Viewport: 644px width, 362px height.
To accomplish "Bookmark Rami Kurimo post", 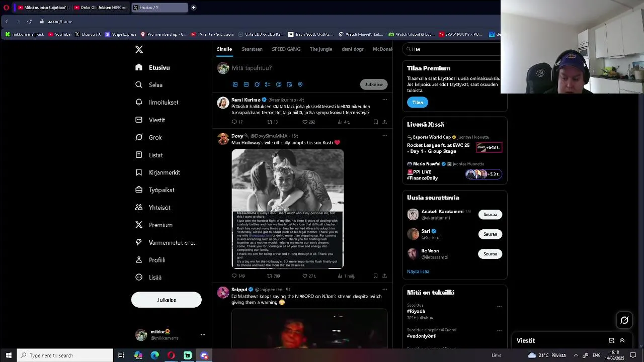I will [375, 122].
